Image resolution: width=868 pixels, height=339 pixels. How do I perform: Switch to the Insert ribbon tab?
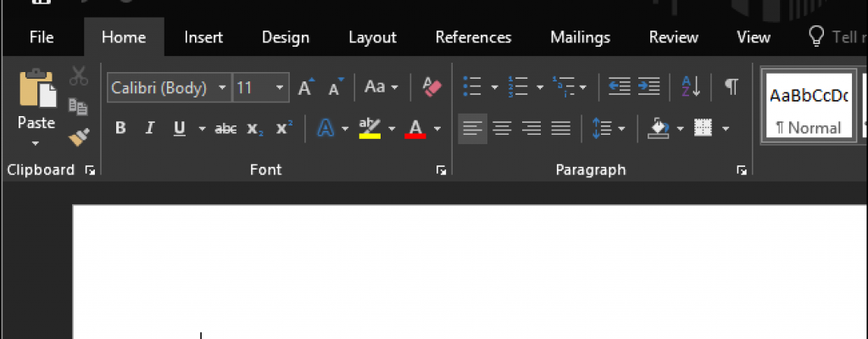click(203, 37)
